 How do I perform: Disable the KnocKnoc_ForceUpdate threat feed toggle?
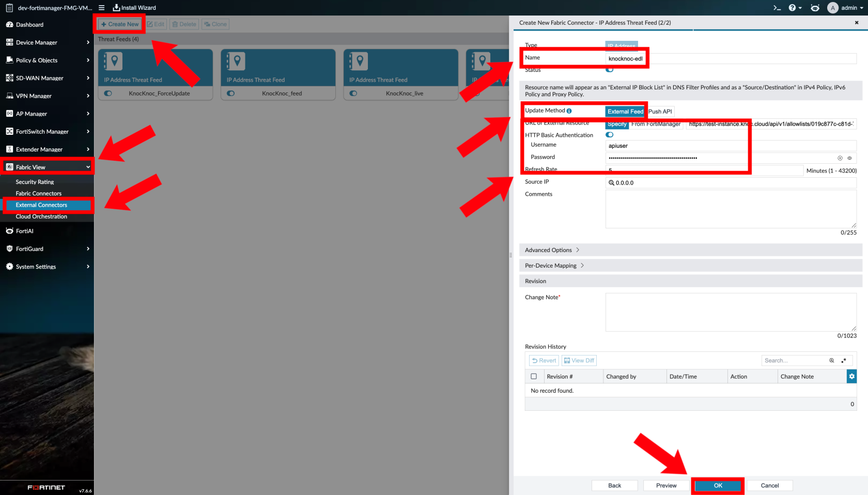click(x=107, y=94)
